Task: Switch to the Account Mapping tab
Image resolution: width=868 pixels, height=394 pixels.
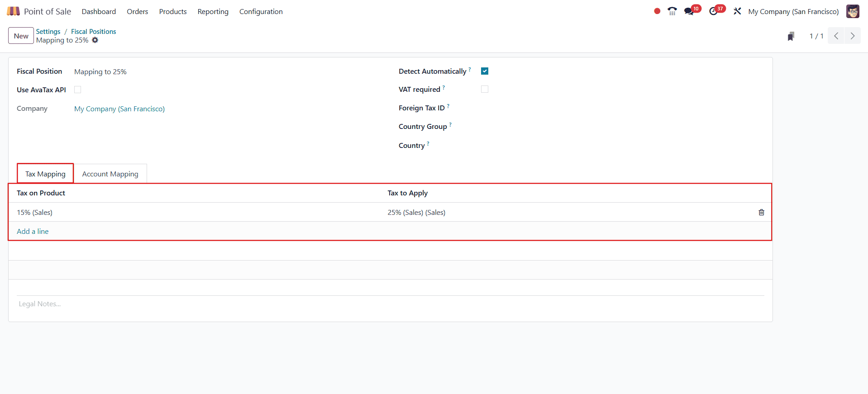Action: click(x=110, y=174)
